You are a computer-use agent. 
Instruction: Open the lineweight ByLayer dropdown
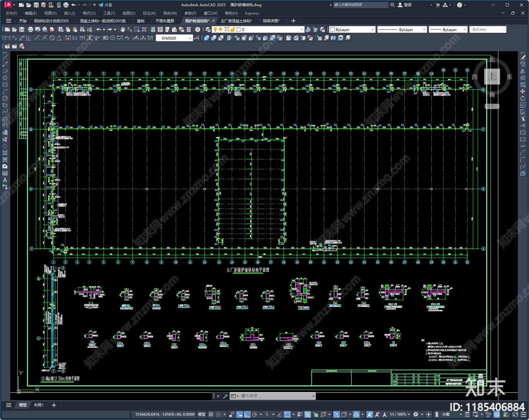(465, 29)
